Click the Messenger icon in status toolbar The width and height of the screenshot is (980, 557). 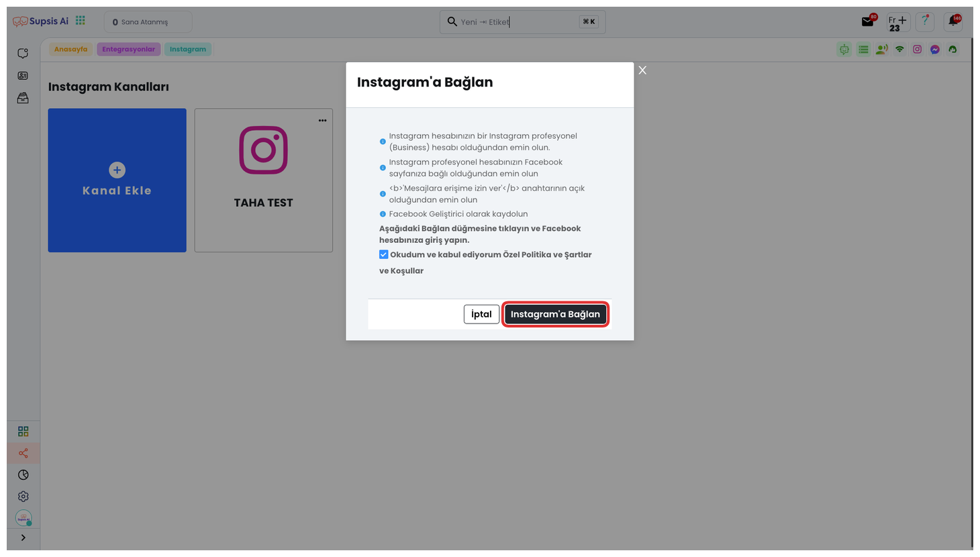[x=935, y=49]
